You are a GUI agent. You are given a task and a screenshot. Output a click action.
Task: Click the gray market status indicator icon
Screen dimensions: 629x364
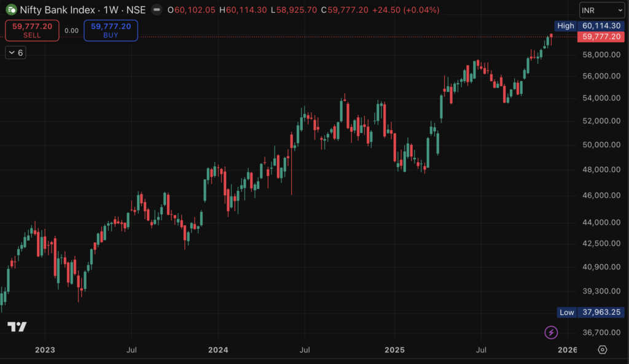click(157, 10)
